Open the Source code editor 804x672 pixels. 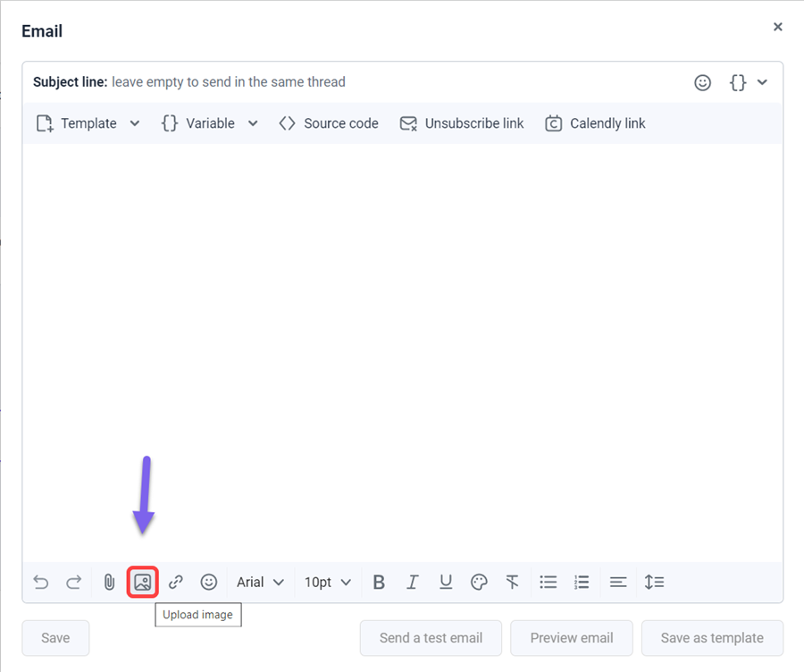(x=329, y=123)
